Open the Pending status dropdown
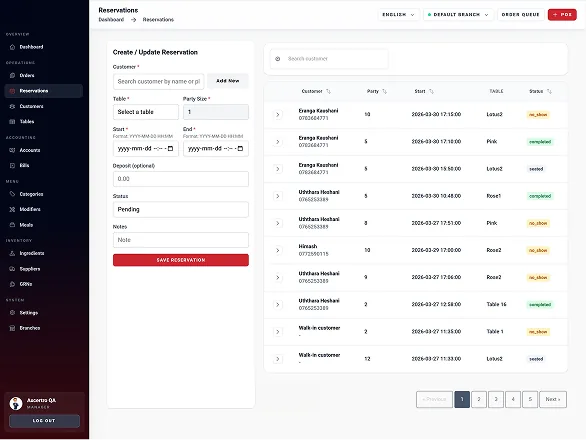The height and width of the screenshot is (440, 586). coord(181,209)
